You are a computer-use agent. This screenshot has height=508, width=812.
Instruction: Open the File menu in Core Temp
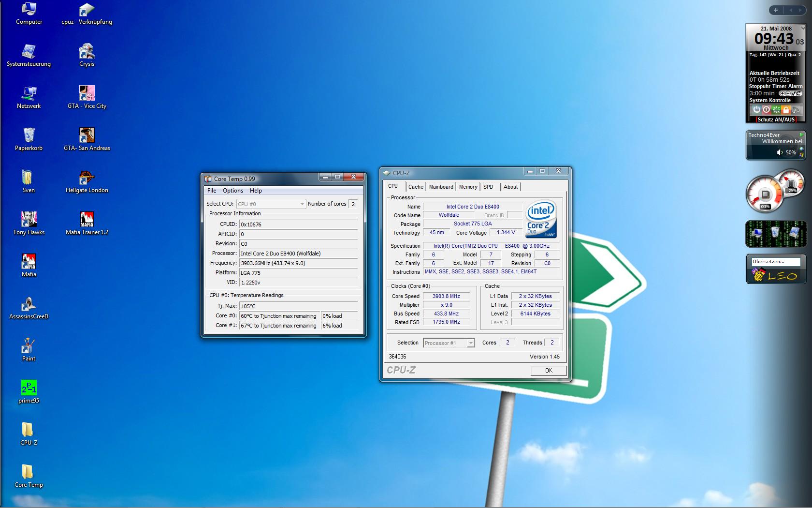[x=212, y=191]
